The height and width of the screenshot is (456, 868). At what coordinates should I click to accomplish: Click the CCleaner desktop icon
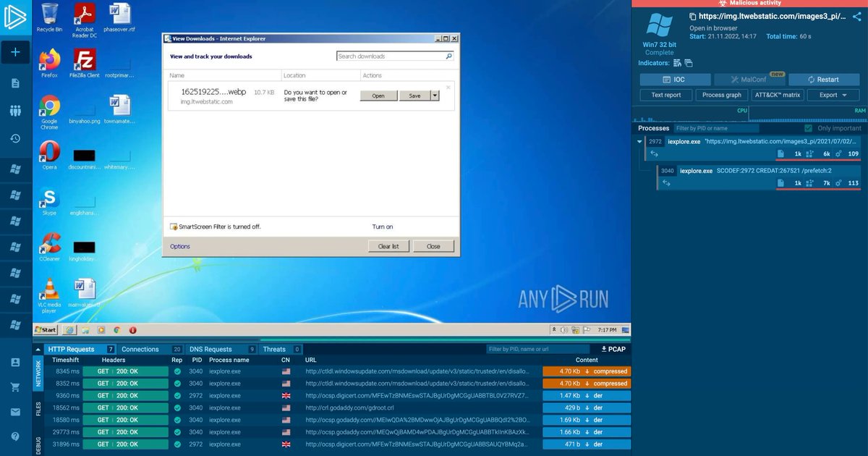[49, 248]
